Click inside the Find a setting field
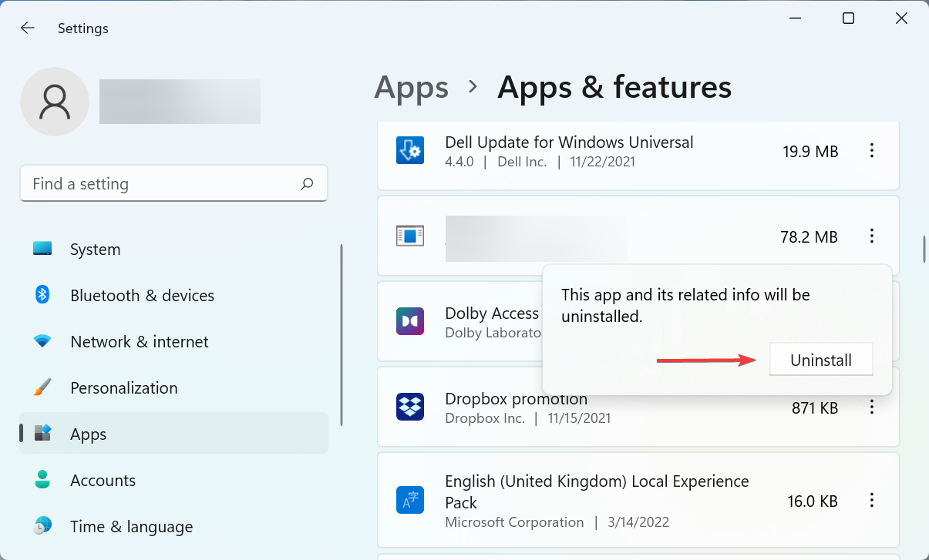 coord(154,183)
